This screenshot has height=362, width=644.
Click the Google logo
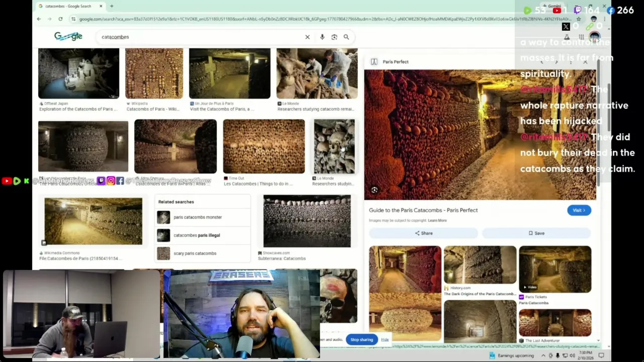tap(68, 36)
